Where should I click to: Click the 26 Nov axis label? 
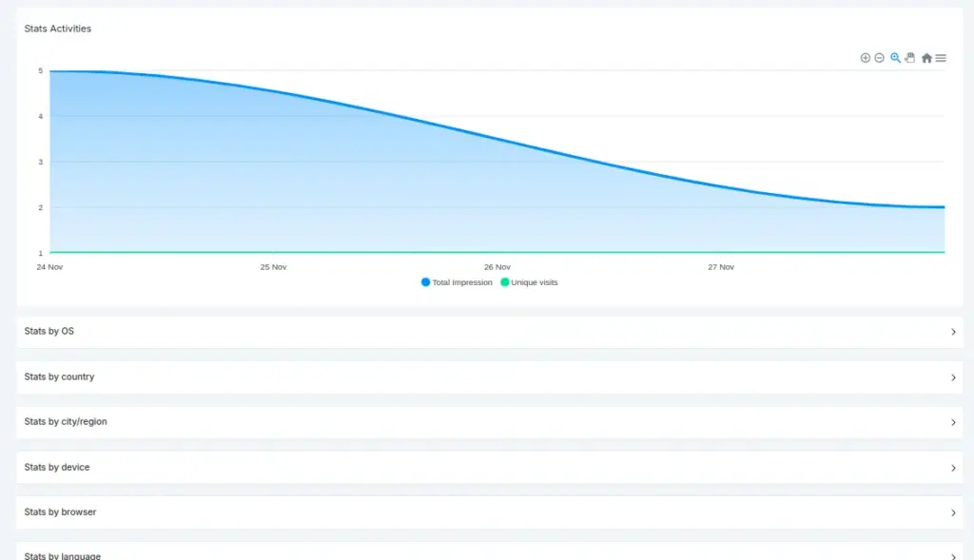(497, 267)
